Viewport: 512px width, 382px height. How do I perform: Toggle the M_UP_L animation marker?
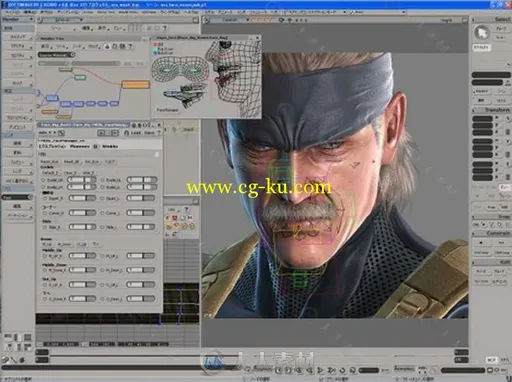tap(103, 256)
